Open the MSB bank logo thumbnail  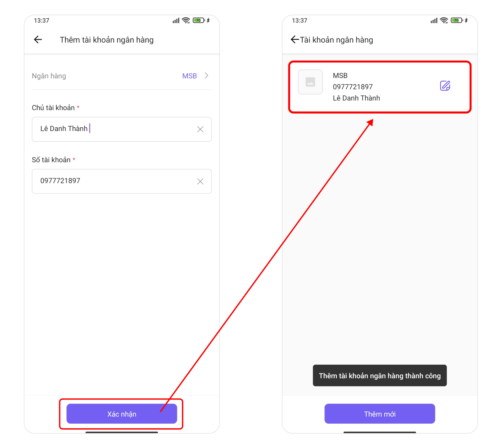[x=310, y=82]
